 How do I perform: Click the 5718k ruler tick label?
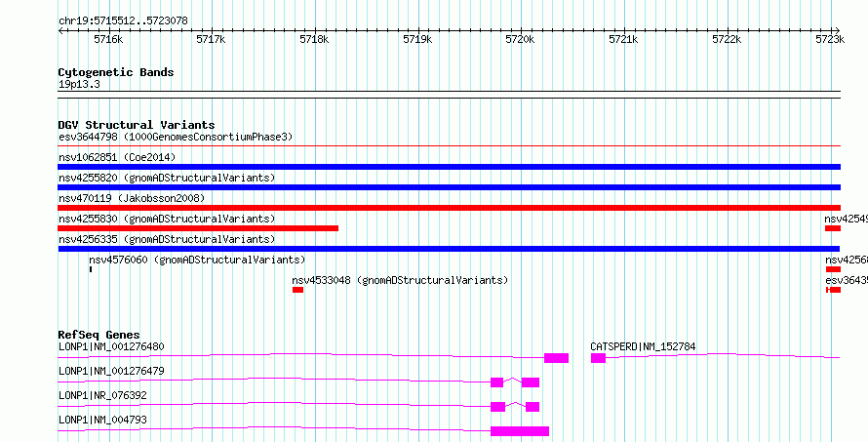314,39
